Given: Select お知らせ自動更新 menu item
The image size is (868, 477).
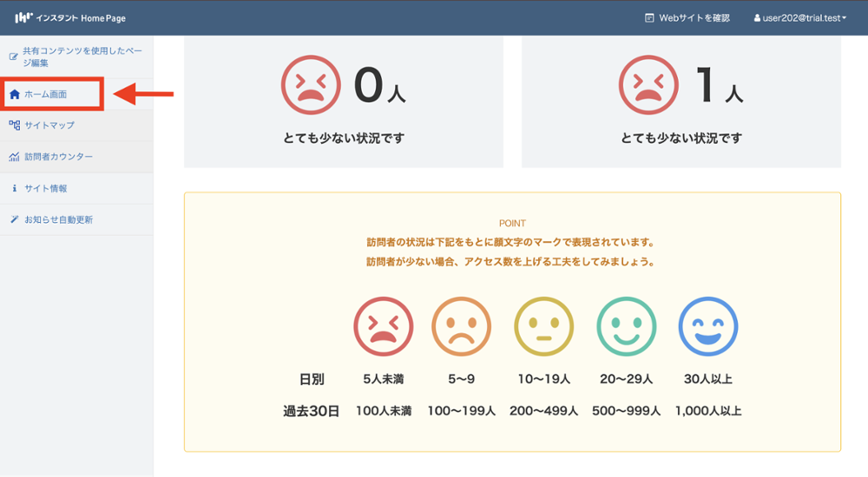Looking at the screenshot, I should [x=58, y=219].
